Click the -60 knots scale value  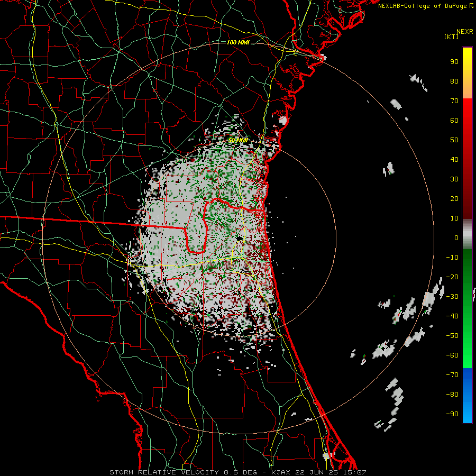[452, 355]
